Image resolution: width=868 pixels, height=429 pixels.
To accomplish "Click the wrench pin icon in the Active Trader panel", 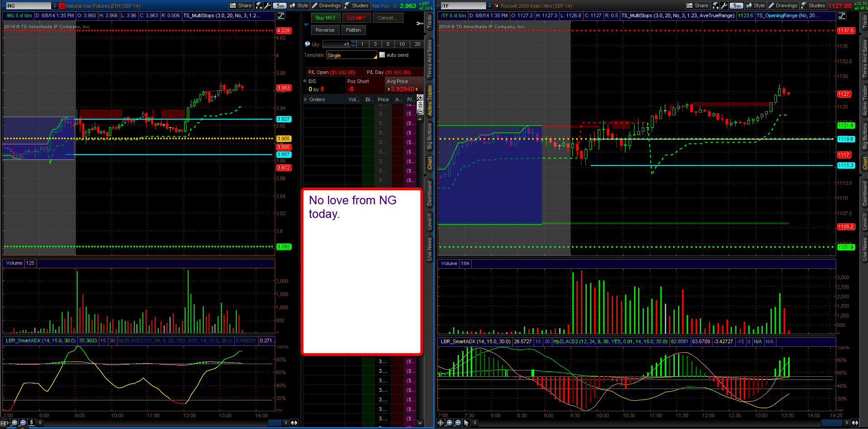I will tap(419, 23).
